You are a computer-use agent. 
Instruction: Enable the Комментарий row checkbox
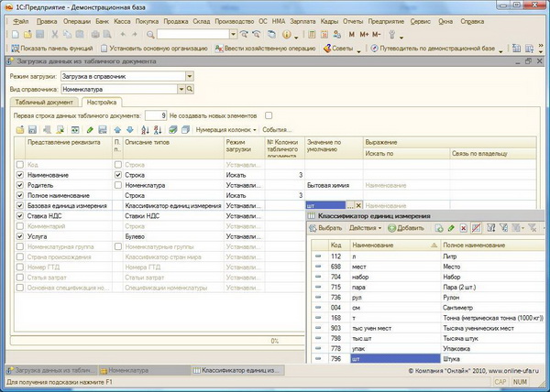point(20,224)
